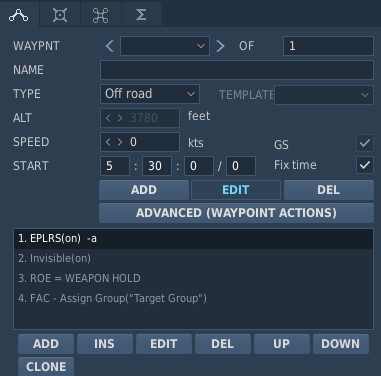
Task: Open the WAYPNT number dropdown
Action: (x=165, y=46)
